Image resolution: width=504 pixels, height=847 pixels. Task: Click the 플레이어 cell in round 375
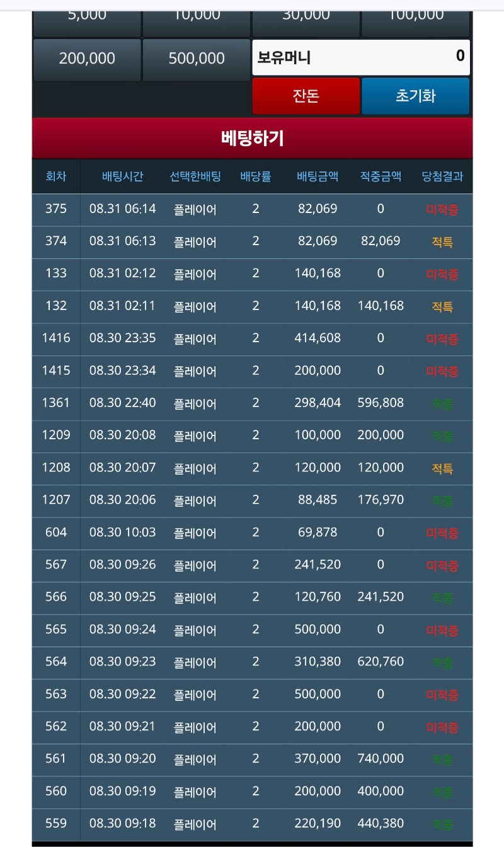[x=195, y=210]
